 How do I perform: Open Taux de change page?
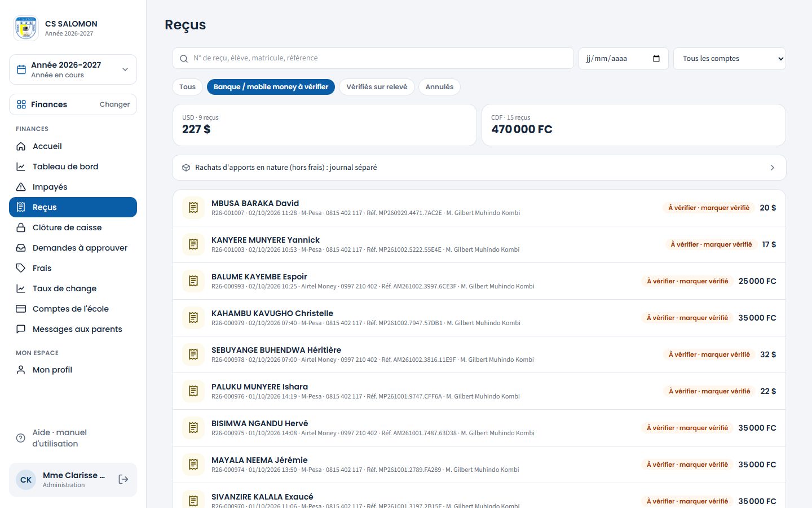(73, 288)
